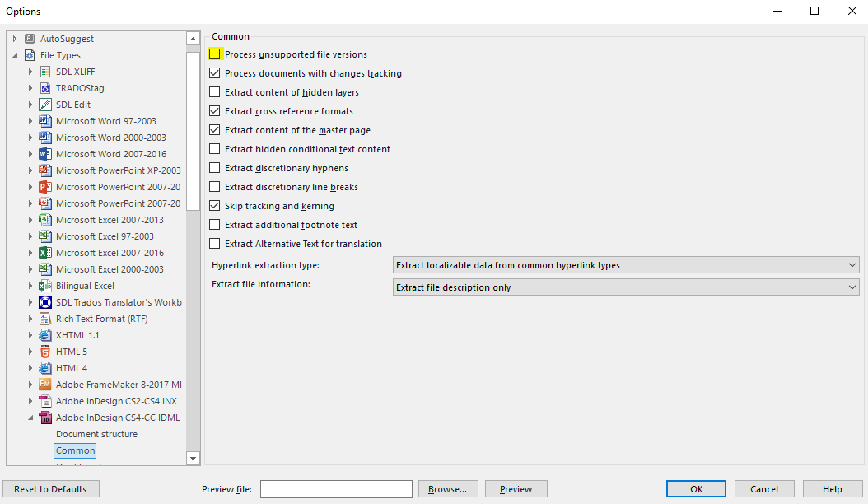Open Help for options
Viewport: 868px width, 504px height.
832,489
